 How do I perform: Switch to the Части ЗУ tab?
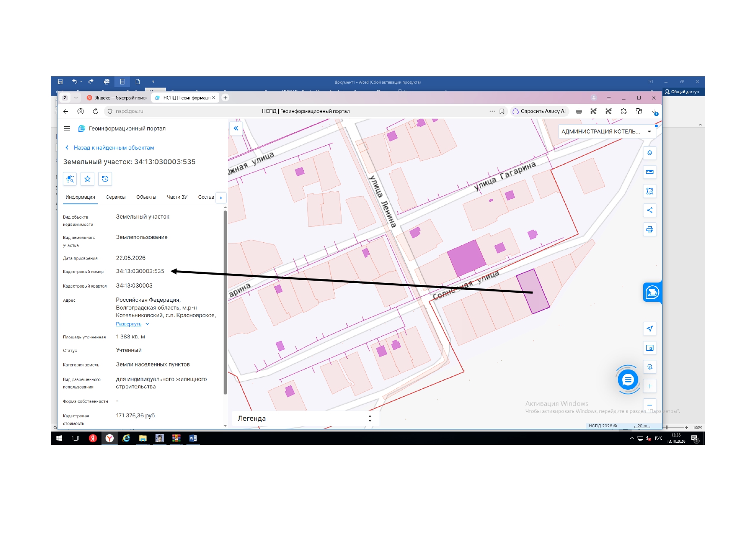pos(177,197)
